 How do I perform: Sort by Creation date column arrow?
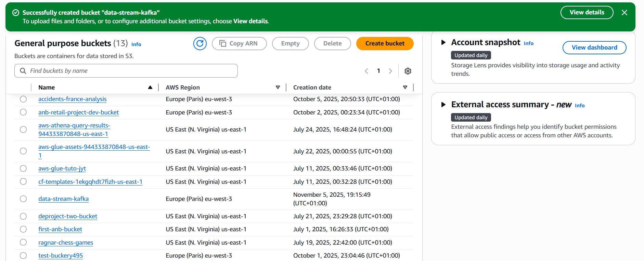click(x=405, y=87)
